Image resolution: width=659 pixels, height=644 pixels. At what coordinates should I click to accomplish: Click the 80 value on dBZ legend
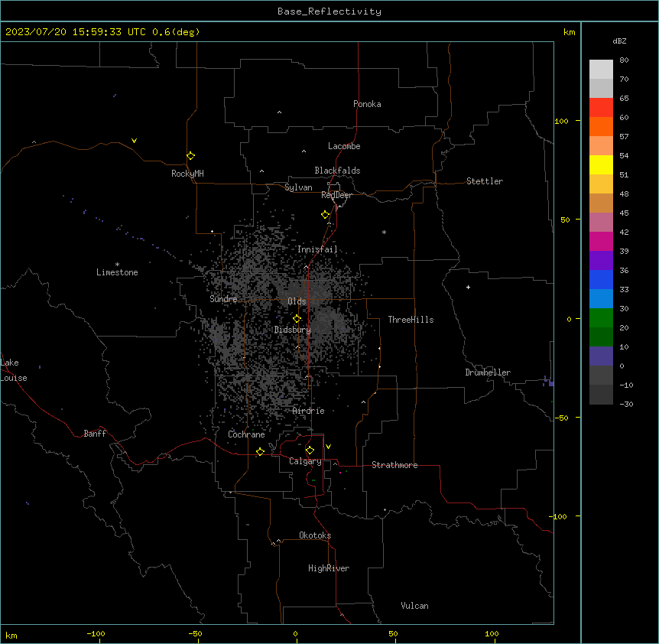click(x=624, y=60)
